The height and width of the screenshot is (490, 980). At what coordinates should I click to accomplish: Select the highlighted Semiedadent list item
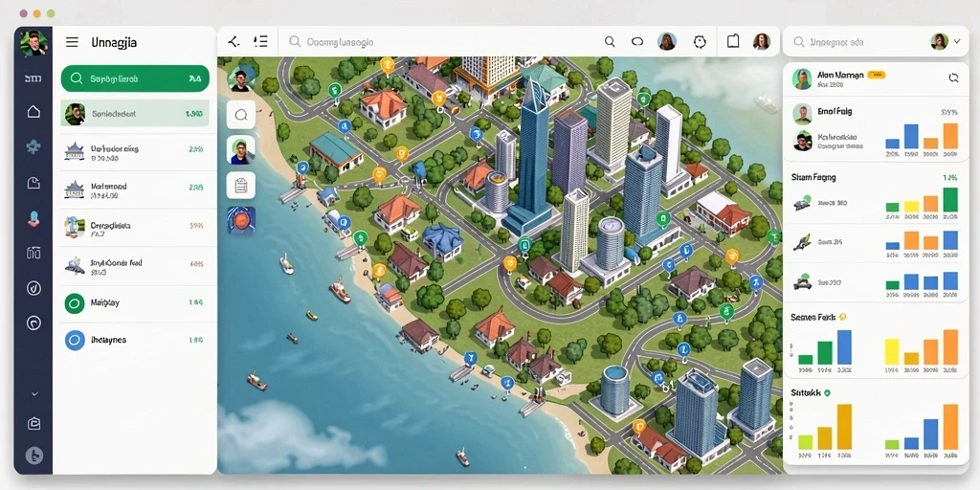pyautogui.click(x=135, y=114)
